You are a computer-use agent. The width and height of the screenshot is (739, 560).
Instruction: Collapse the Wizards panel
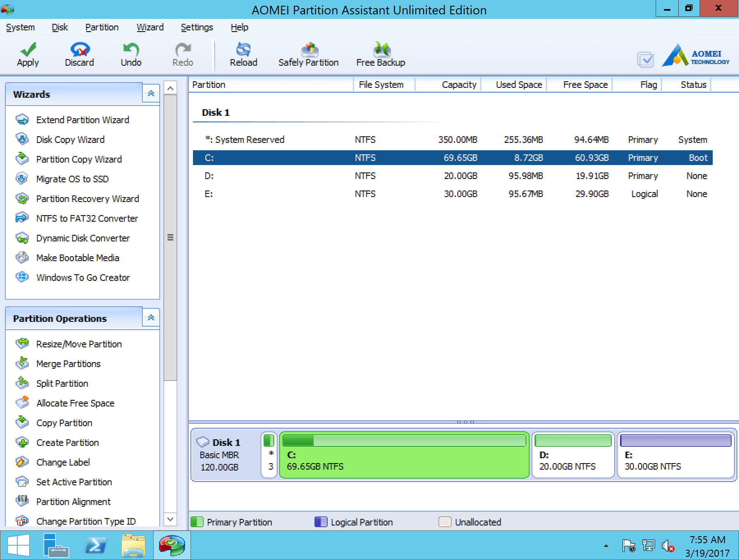(151, 93)
